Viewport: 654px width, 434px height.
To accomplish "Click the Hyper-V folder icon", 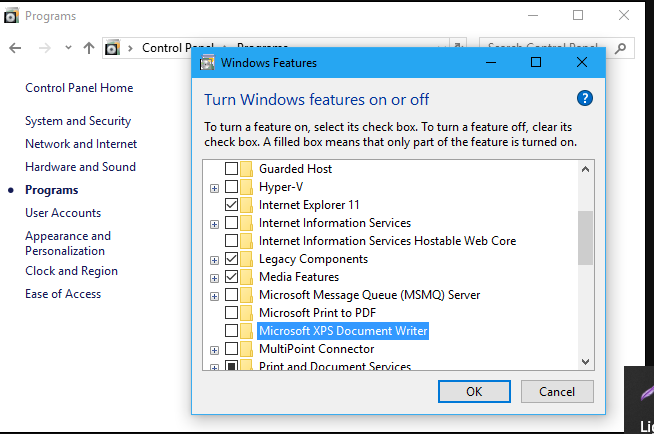I will [247, 187].
